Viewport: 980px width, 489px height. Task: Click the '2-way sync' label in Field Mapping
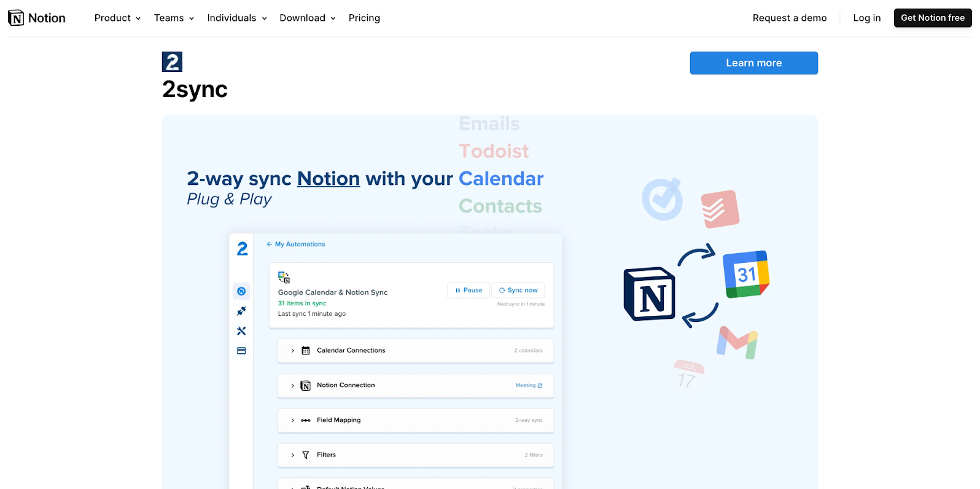click(529, 421)
